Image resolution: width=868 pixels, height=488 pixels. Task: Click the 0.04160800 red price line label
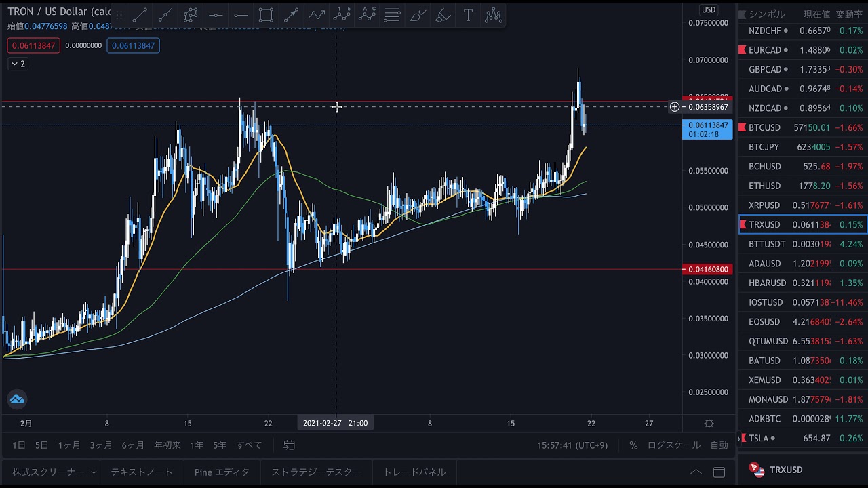point(707,270)
